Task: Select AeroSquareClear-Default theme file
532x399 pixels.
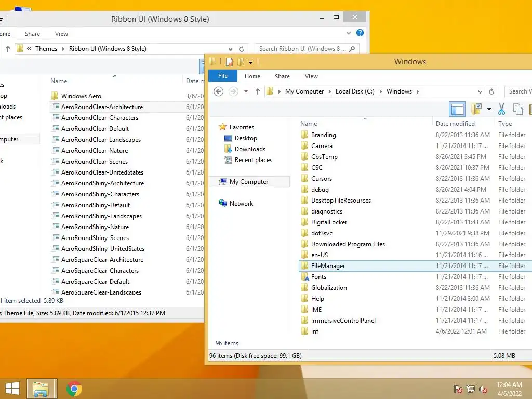Action: pos(96,282)
